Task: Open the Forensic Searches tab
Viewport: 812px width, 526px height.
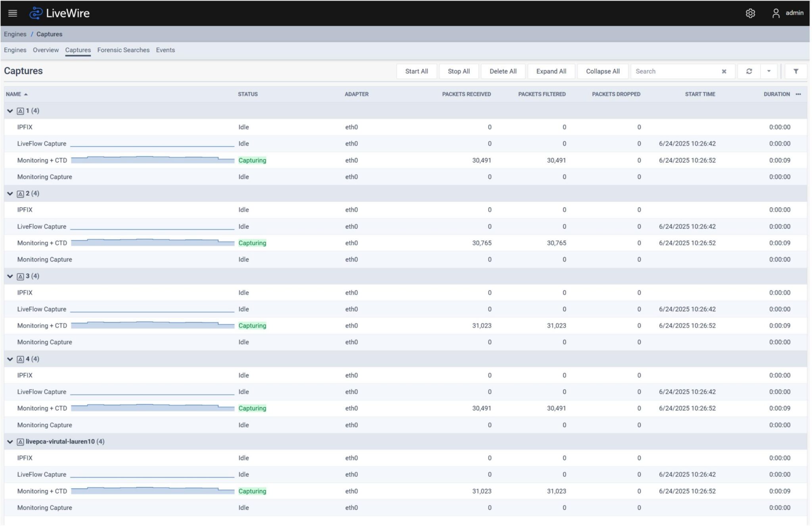Action: pyautogui.click(x=123, y=50)
